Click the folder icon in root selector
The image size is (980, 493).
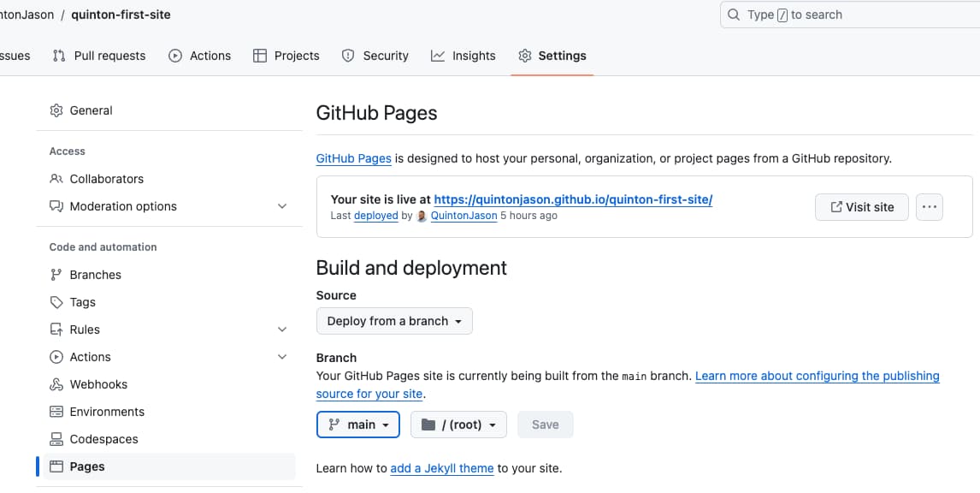click(x=428, y=425)
